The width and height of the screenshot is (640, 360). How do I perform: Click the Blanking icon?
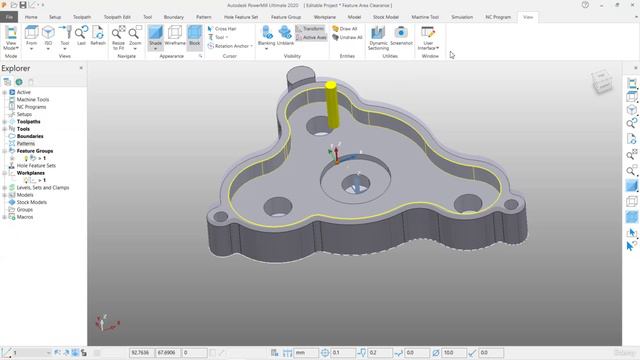coord(267,33)
